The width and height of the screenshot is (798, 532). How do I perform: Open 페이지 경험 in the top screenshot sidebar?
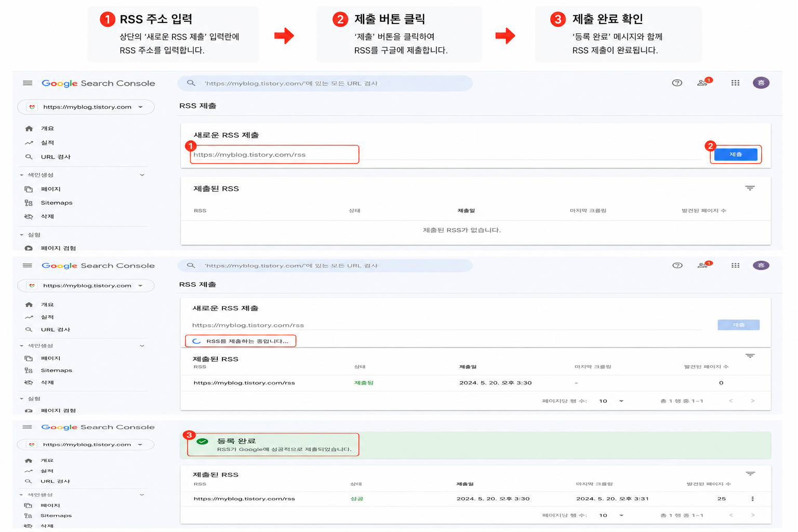[58, 248]
